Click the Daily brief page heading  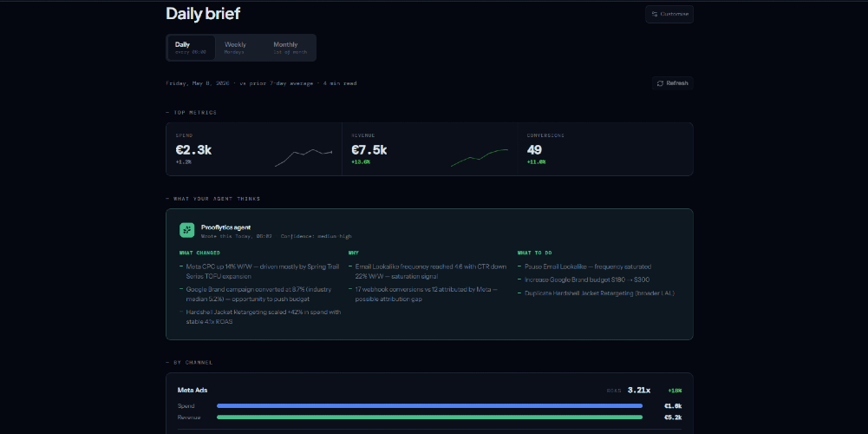tap(203, 14)
